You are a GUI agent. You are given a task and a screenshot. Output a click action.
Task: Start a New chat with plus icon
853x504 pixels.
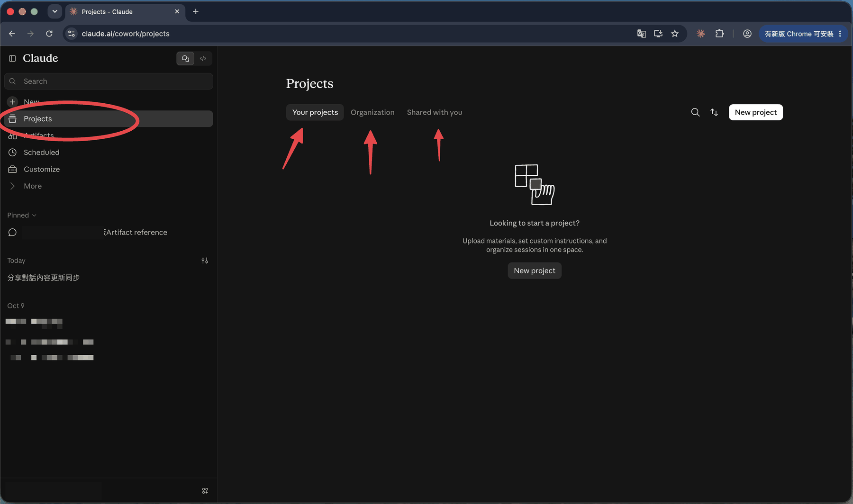pos(13,102)
